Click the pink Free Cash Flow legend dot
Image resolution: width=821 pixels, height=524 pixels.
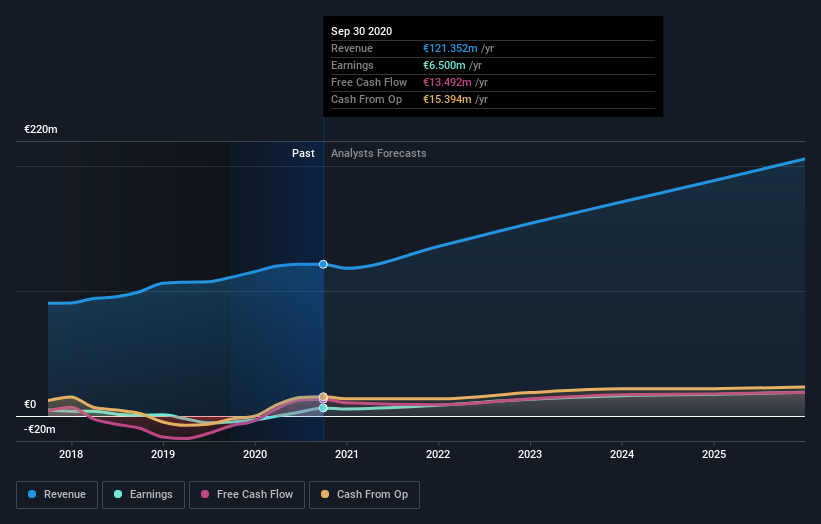tap(205, 494)
